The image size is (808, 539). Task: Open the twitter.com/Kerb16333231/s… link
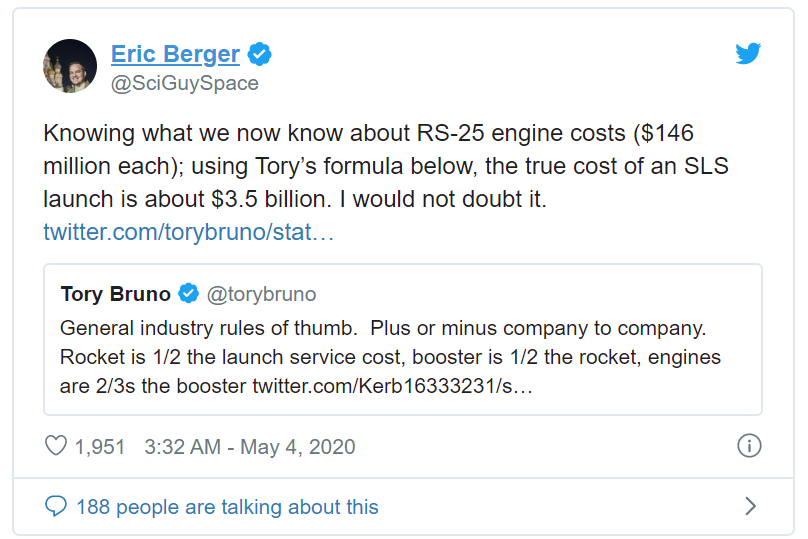(x=391, y=385)
